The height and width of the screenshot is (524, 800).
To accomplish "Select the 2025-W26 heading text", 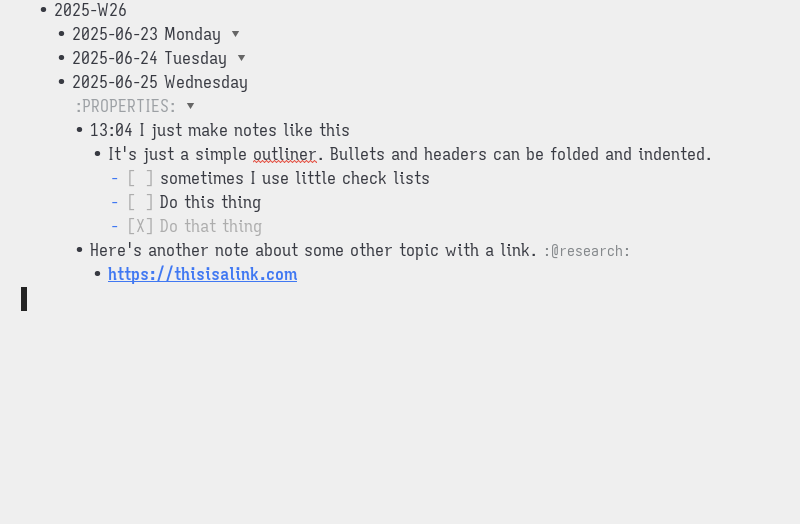I will 90,10.
